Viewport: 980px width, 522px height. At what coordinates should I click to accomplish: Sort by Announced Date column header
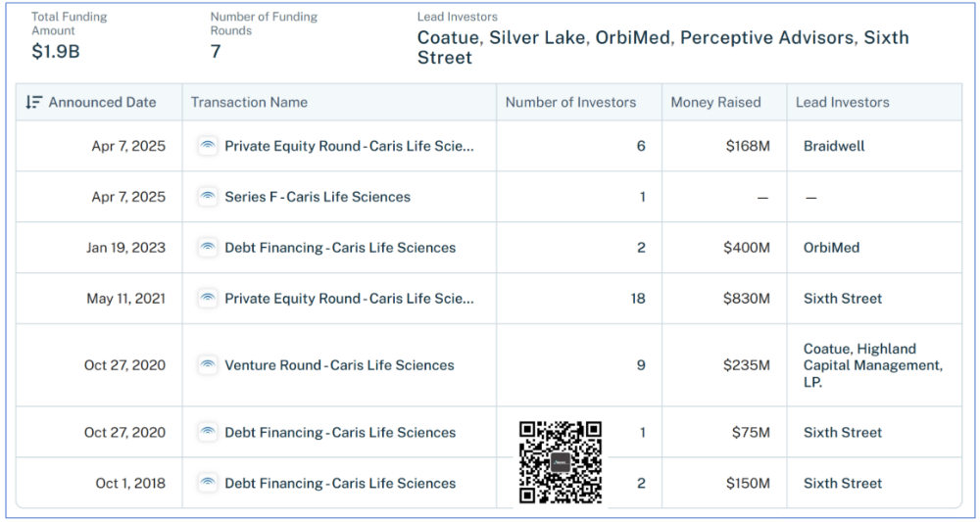click(x=102, y=102)
